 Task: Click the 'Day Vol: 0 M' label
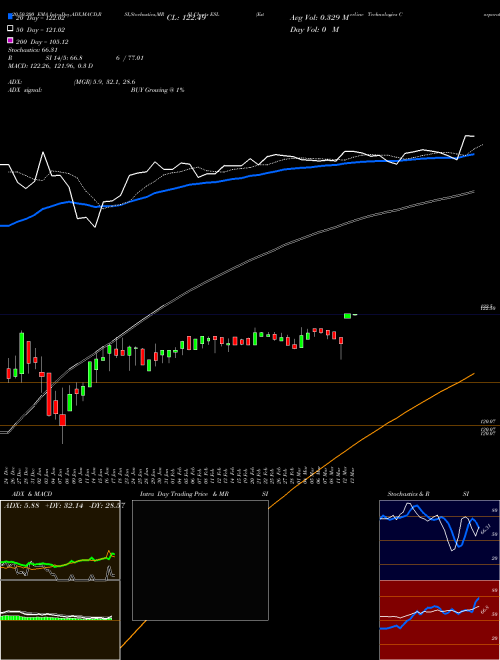[x=314, y=29]
